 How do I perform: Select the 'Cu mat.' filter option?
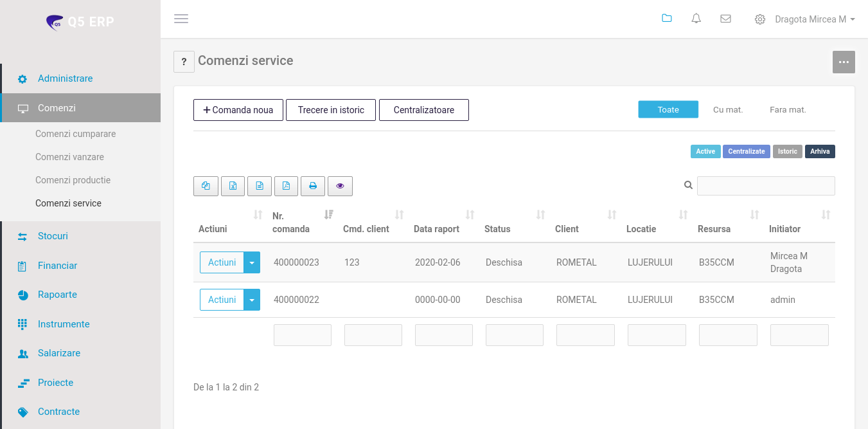pyautogui.click(x=728, y=110)
